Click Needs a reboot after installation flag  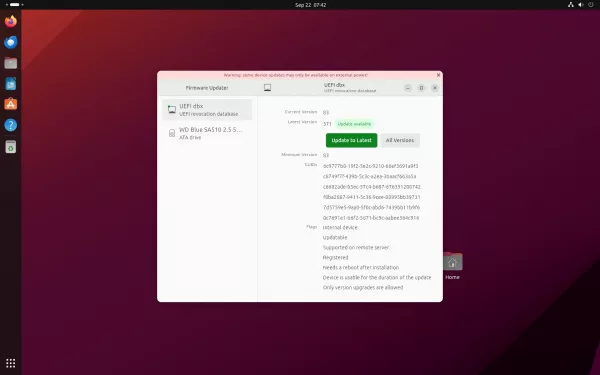(360, 267)
